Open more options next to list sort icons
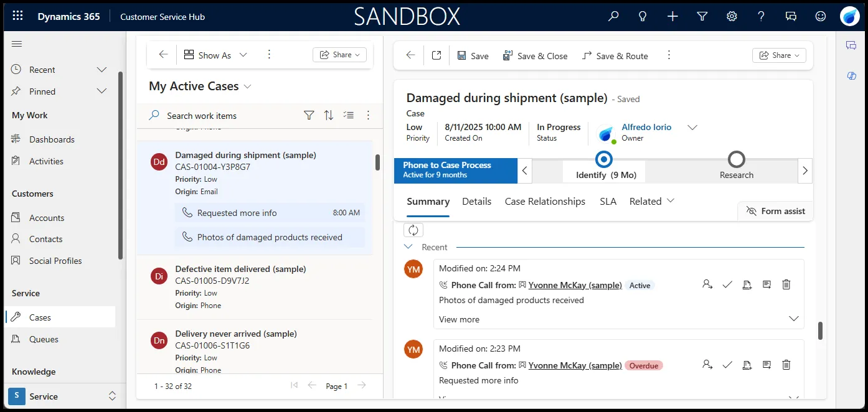The width and height of the screenshot is (868, 412). click(368, 115)
